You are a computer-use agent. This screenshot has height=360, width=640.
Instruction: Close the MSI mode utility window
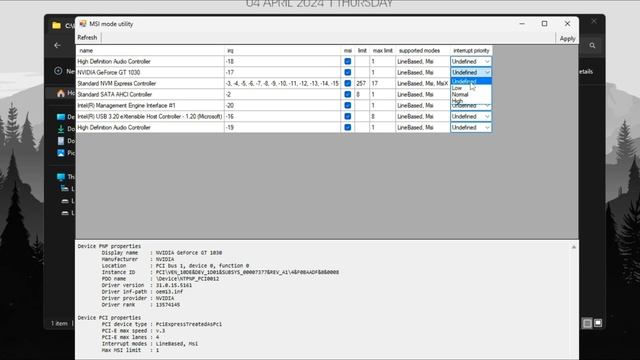pyautogui.click(x=567, y=24)
